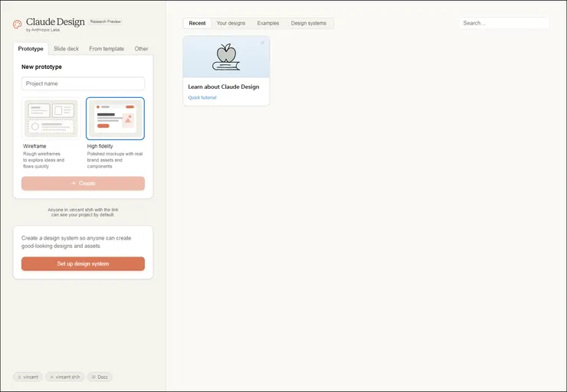Screen dimensions: 567x392
Task: Click the Create button
Action: click(x=83, y=183)
